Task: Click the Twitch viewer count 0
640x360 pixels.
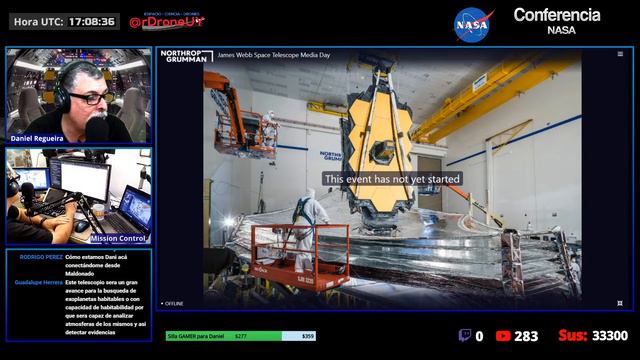Action: (479, 336)
